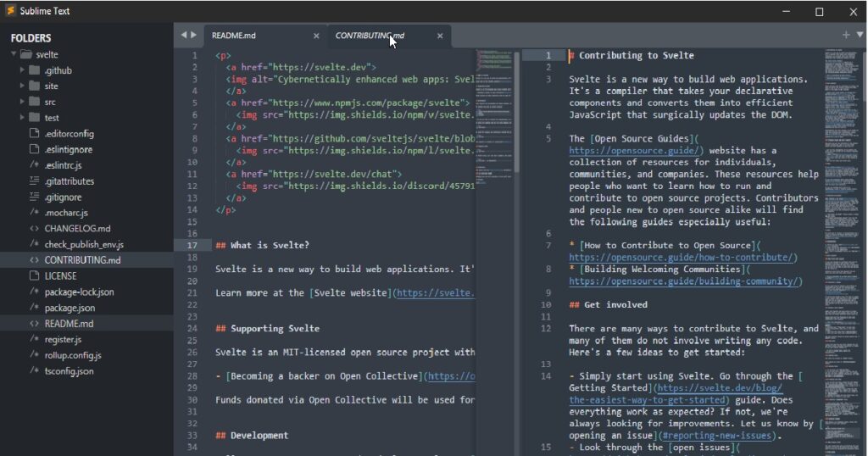Open .editorconfig from the sidebar
Image resolution: width=868 pixels, height=456 pixels.
pyautogui.click(x=70, y=133)
